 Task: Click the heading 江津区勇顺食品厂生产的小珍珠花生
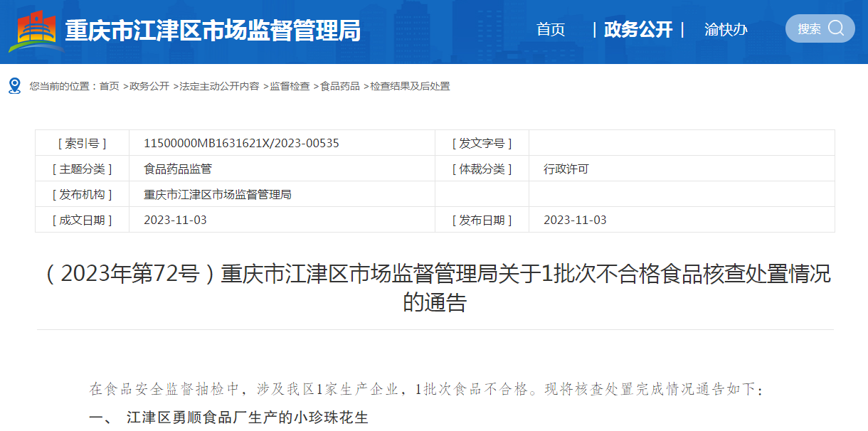coord(248,417)
